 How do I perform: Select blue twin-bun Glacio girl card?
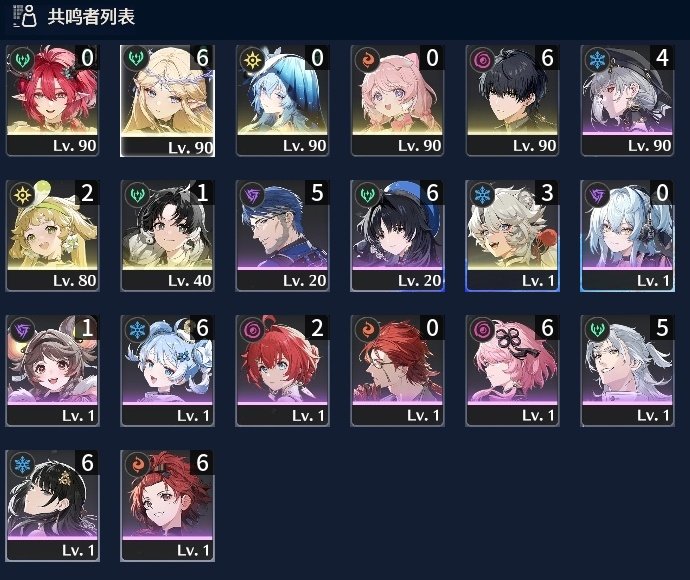[167, 371]
